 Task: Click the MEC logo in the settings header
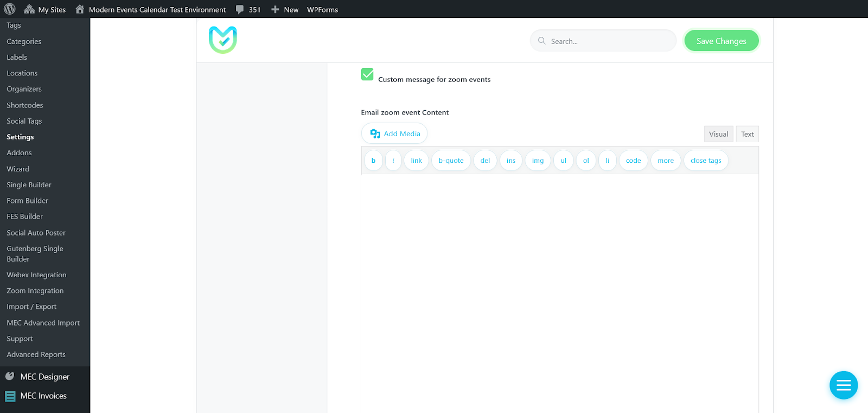point(223,40)
